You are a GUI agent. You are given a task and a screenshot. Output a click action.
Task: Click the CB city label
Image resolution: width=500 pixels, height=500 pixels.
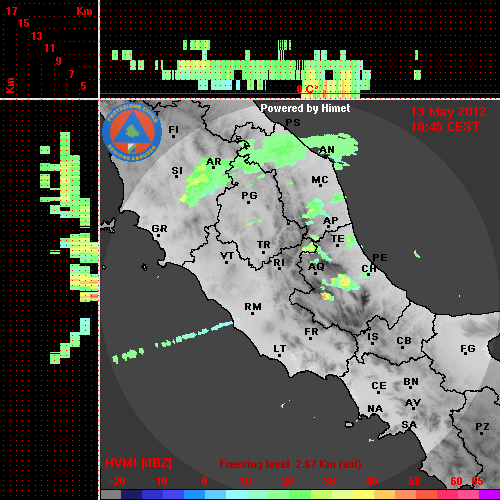(x=404, y=341)
